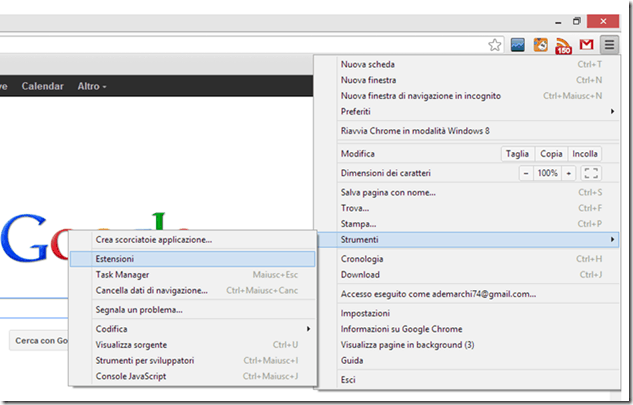Expand the Strumenti submenu
Viewport: 633px width, 405px height.
point(468,239)
